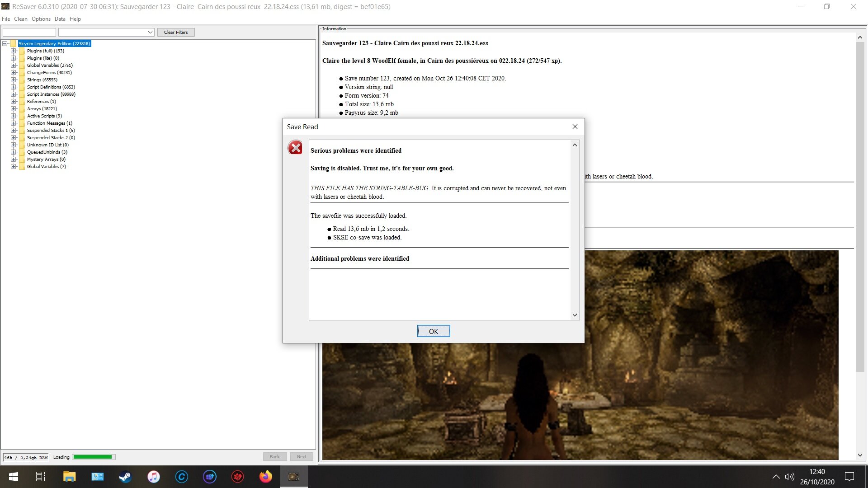Click the save game screenshot thumbnail
Screen dimensions: 868x488
click(580, 355)
